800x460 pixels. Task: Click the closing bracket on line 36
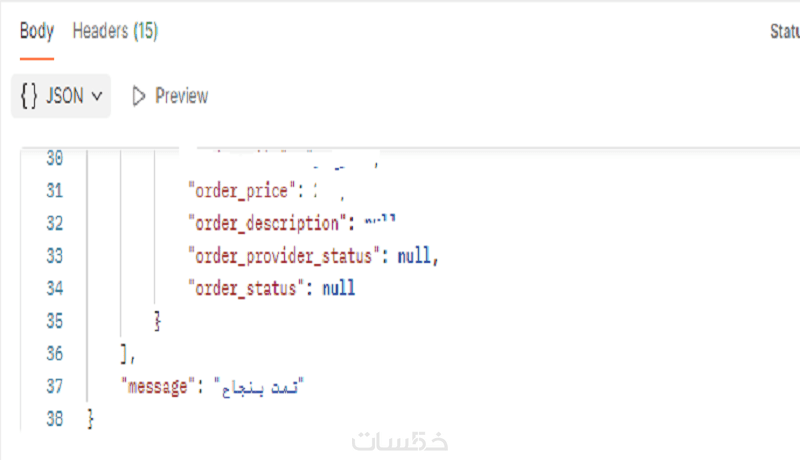(123, 353)
